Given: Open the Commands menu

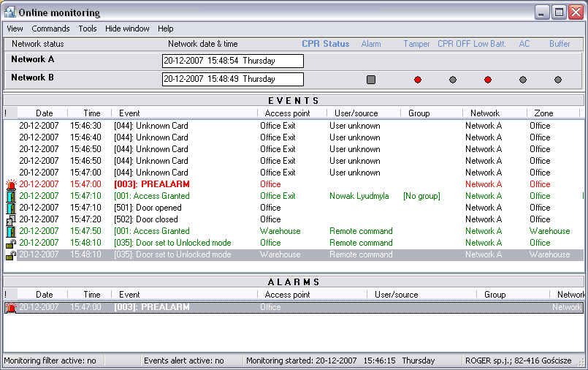Looking at the screenshot, I should pos(50,29).
